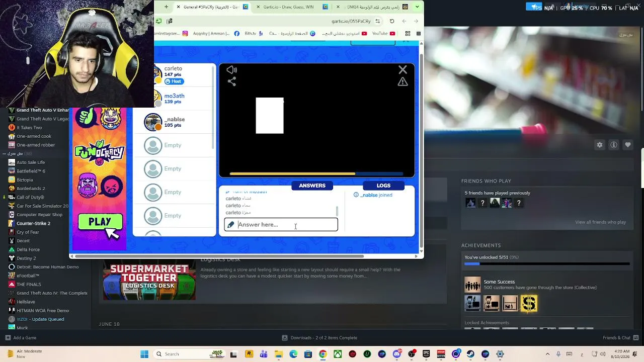Open the browser tab search dropdown

pos(417,7)
